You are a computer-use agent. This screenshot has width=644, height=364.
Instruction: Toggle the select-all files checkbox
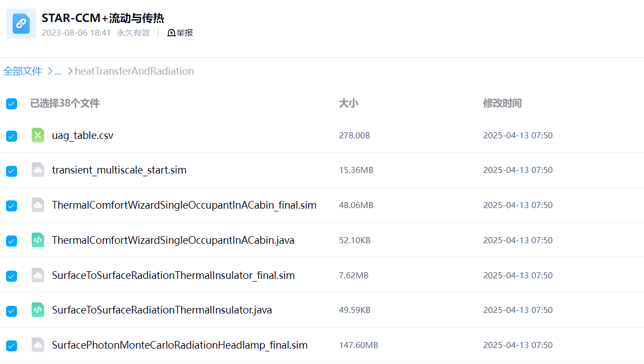[x=12, y=104]
